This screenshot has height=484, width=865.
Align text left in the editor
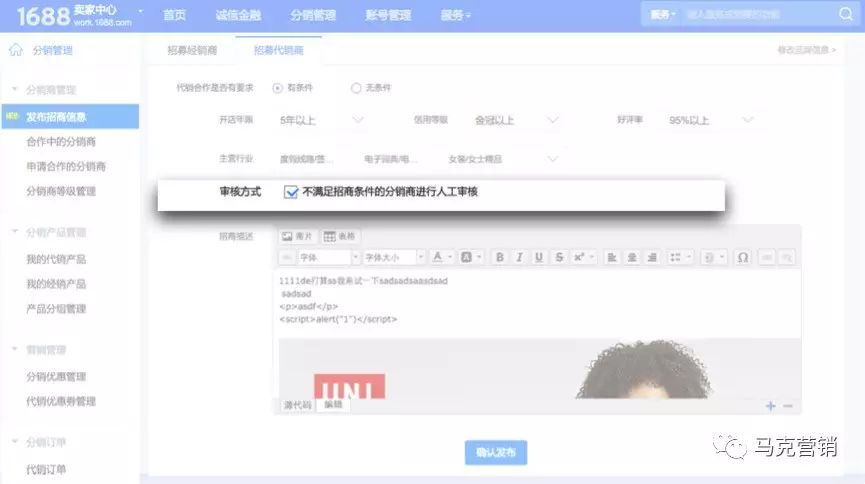612,257
